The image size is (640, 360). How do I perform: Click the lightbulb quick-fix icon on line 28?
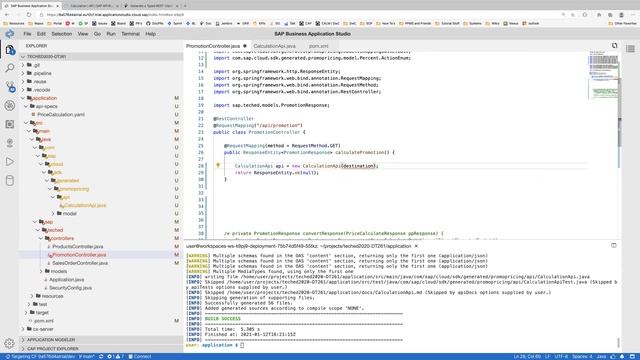point(218,165)
